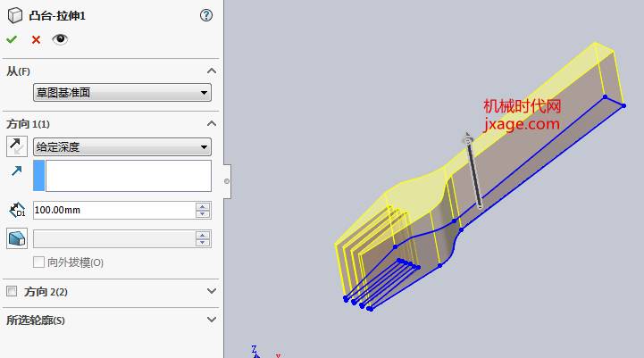Expand the 方向 2 section chevron

[212, 291]
